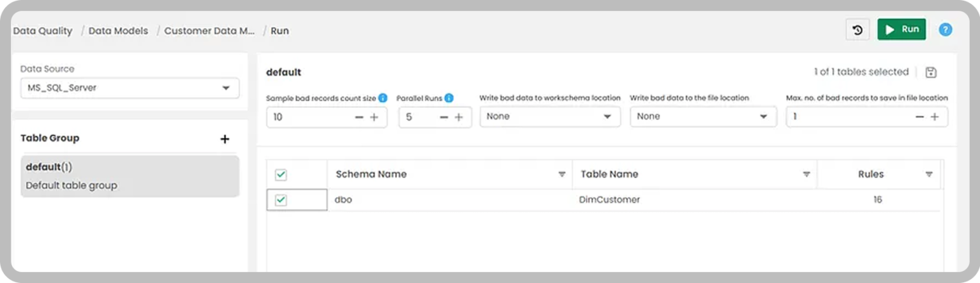The width and height of the screenshot is (980, 283).
Task: Sort by Table Name column header
Action: 609,174
